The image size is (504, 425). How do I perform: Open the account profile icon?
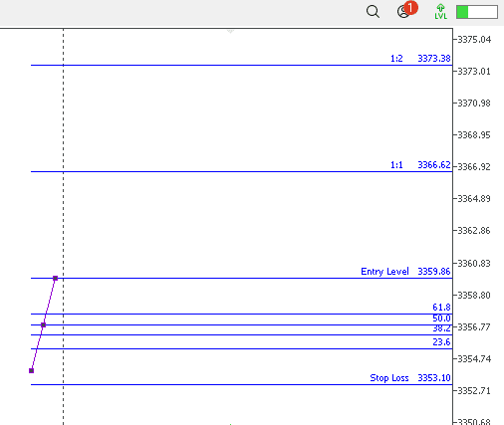(403, 12)
